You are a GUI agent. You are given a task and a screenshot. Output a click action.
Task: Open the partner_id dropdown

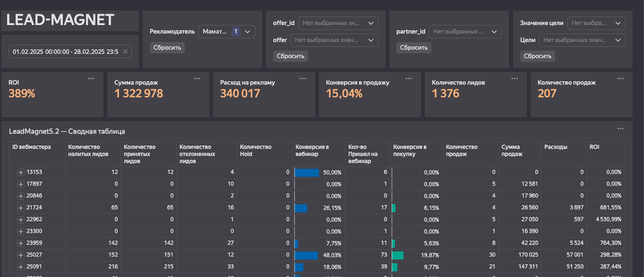point(465,32)
